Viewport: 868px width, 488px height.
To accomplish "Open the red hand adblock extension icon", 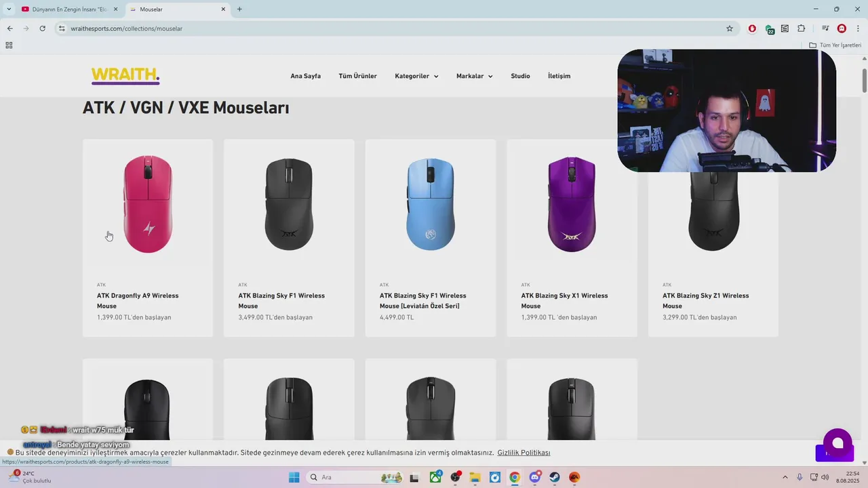I will 752,28.
